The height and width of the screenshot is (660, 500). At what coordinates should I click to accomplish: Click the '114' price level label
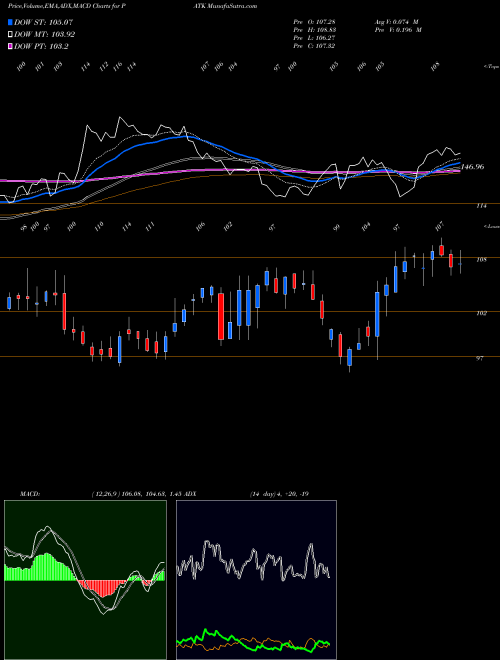481,206
